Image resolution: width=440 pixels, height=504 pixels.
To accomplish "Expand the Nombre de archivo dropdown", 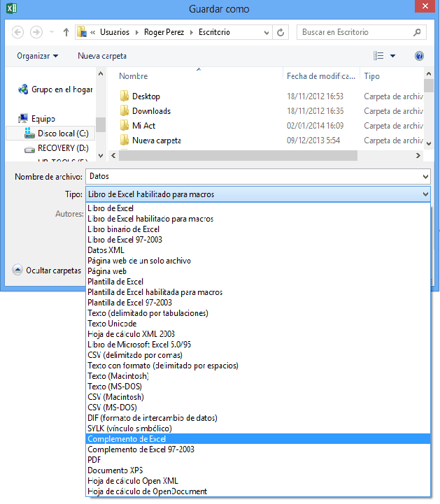I will pos(425,176).
